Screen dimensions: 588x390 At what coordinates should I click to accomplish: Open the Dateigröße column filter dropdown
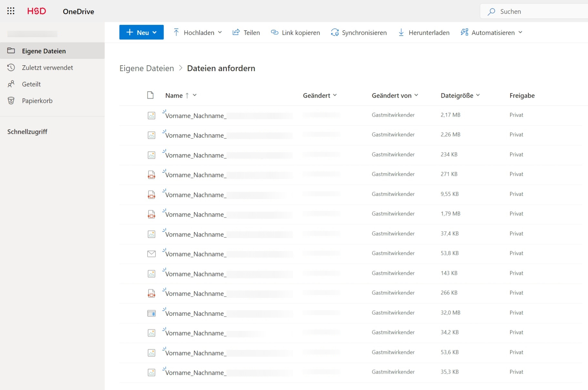[x=460, y=95]
